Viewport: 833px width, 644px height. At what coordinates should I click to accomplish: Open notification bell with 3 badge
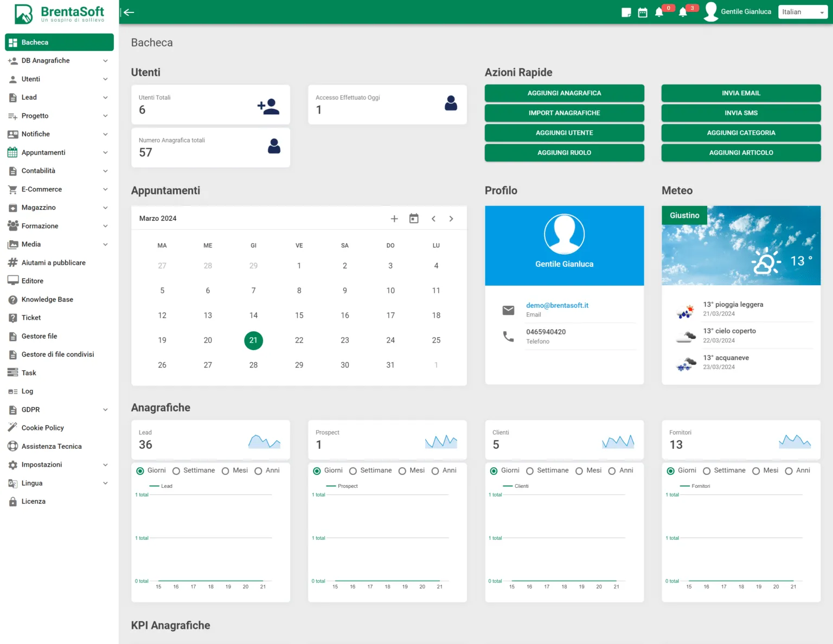[x=683, y=12]
